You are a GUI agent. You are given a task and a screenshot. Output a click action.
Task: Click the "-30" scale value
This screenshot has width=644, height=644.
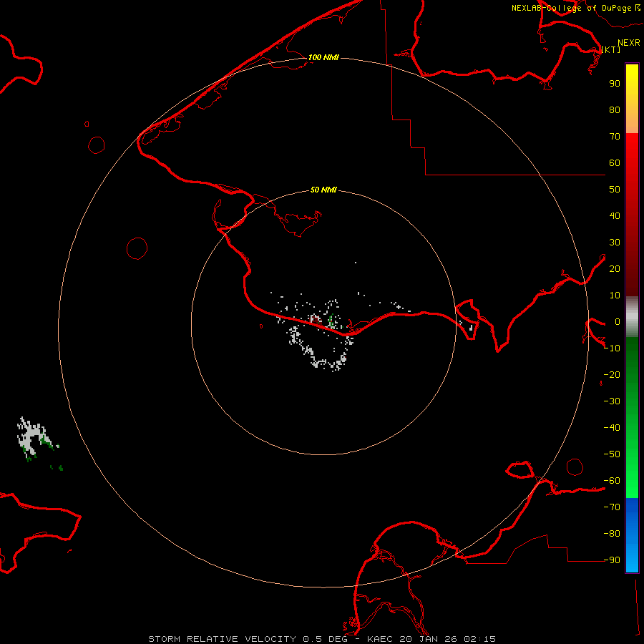[612, 401]
